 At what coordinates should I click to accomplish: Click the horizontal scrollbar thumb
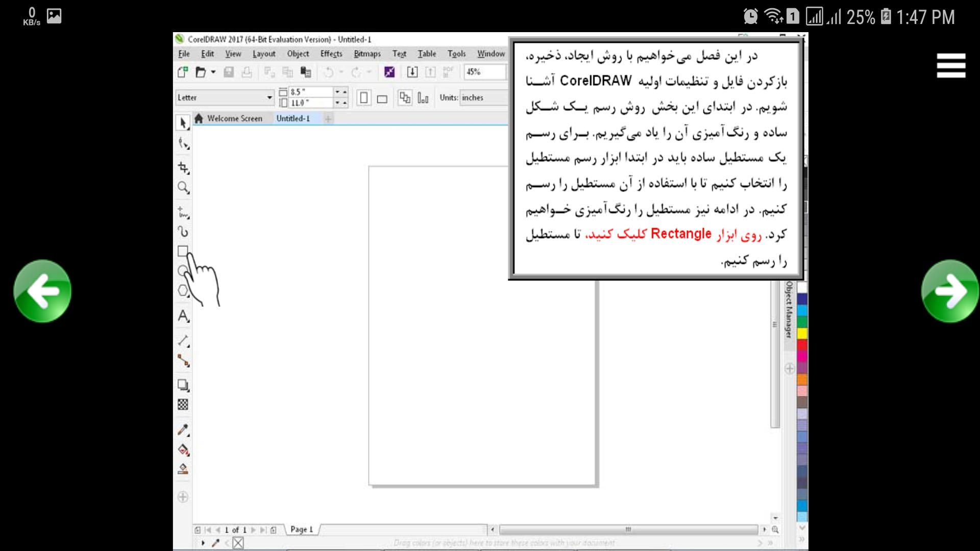pos(629,530)
